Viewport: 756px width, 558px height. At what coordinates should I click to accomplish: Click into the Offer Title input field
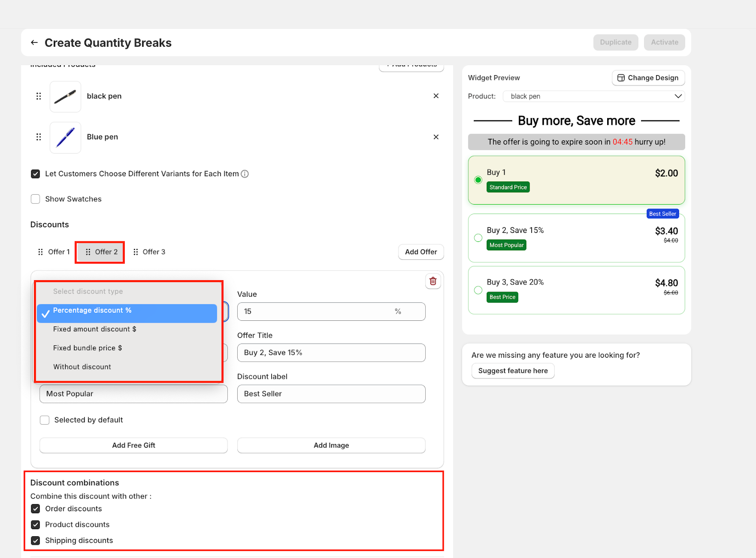pos(331,353)
